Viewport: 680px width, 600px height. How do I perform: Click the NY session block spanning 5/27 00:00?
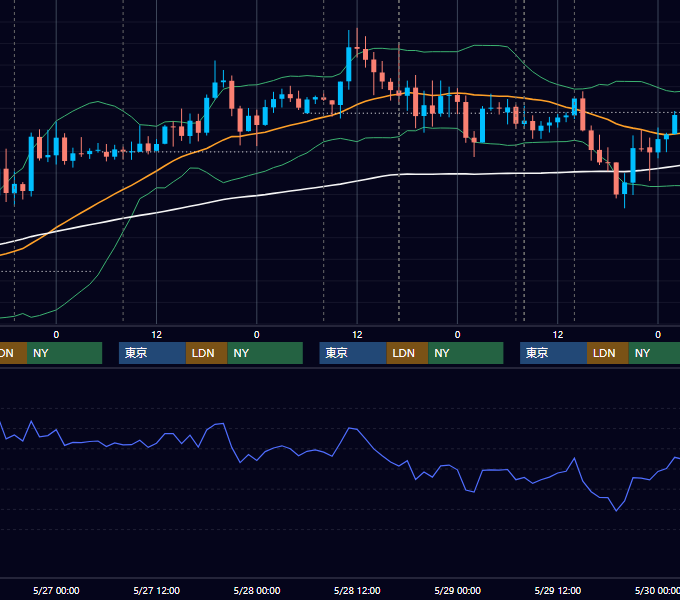click(64, 353)
